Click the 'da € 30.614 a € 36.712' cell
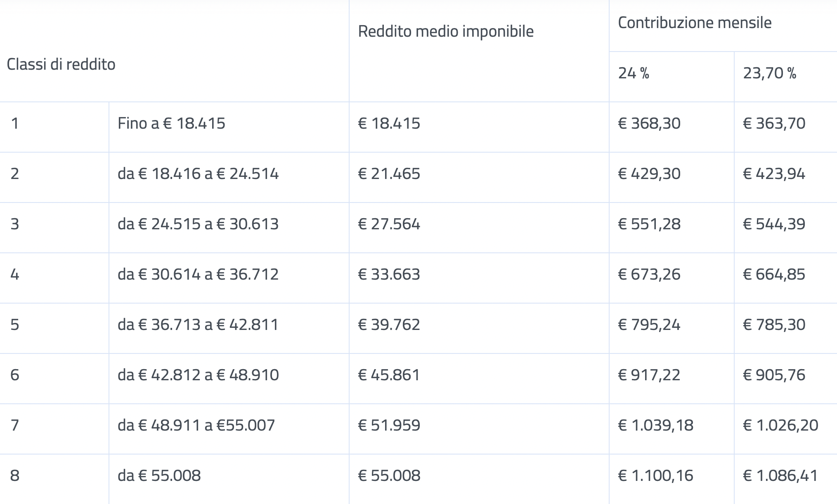The height and width of the screenshot is (504, 837). (x=198, y=274)
